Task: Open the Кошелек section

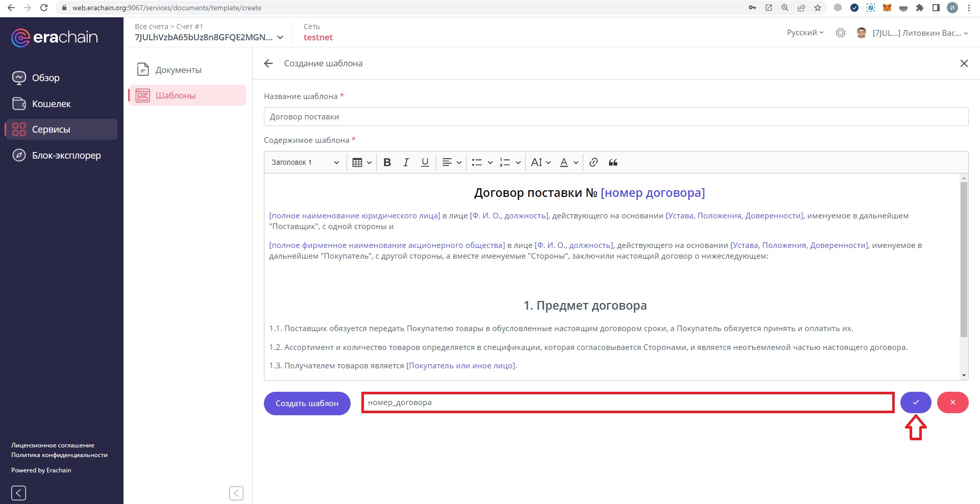Action: 52,104
